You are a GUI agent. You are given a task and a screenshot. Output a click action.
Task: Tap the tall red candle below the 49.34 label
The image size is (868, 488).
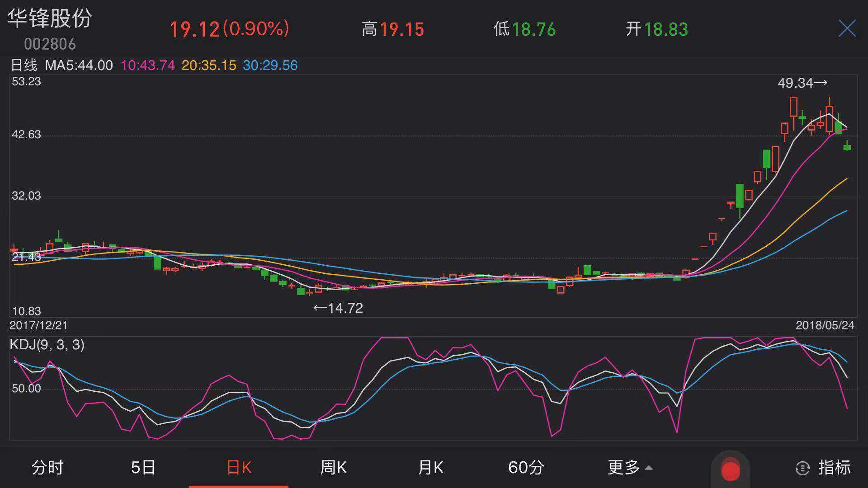click(x=793, y=108)
